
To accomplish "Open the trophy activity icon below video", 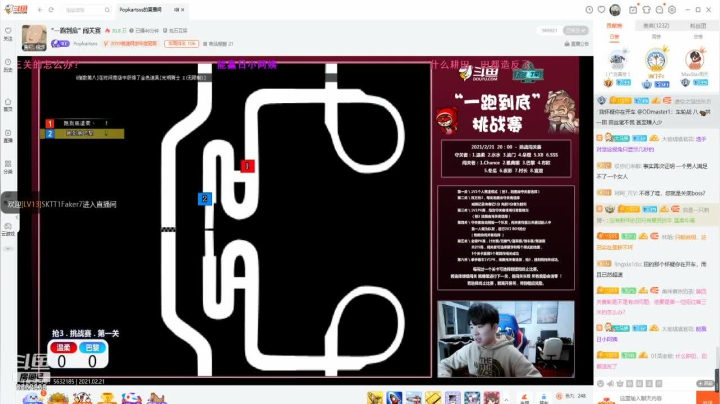I will pos(107,398).
